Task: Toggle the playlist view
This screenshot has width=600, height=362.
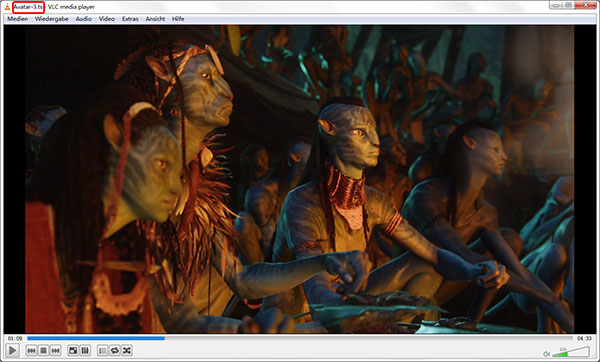Action: point(102,350)
